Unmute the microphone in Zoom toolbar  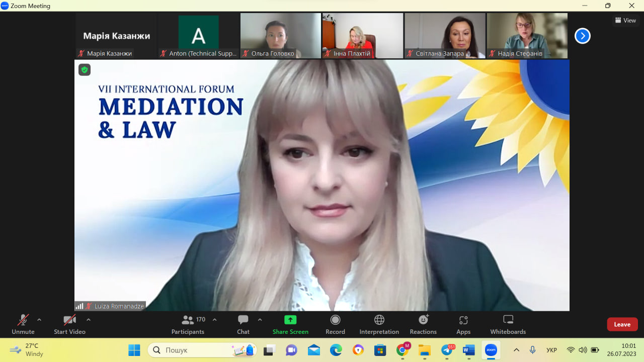point(23,324)
